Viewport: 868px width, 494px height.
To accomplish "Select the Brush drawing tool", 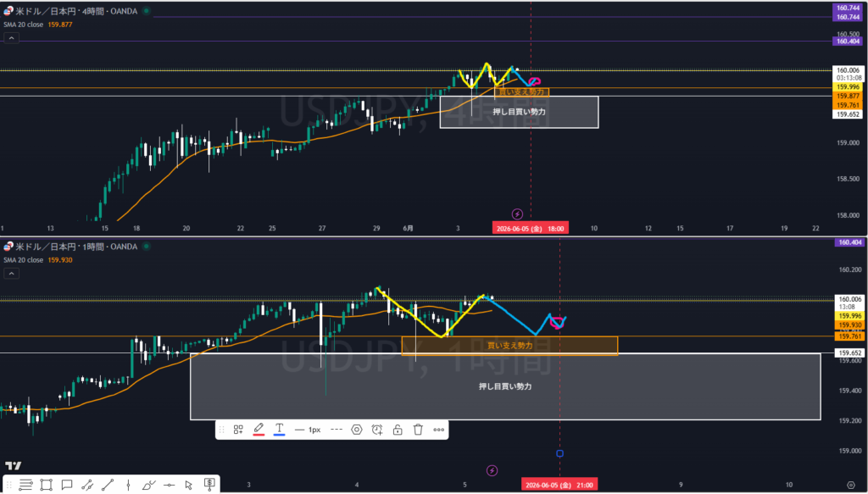I will tap(148, 486).
